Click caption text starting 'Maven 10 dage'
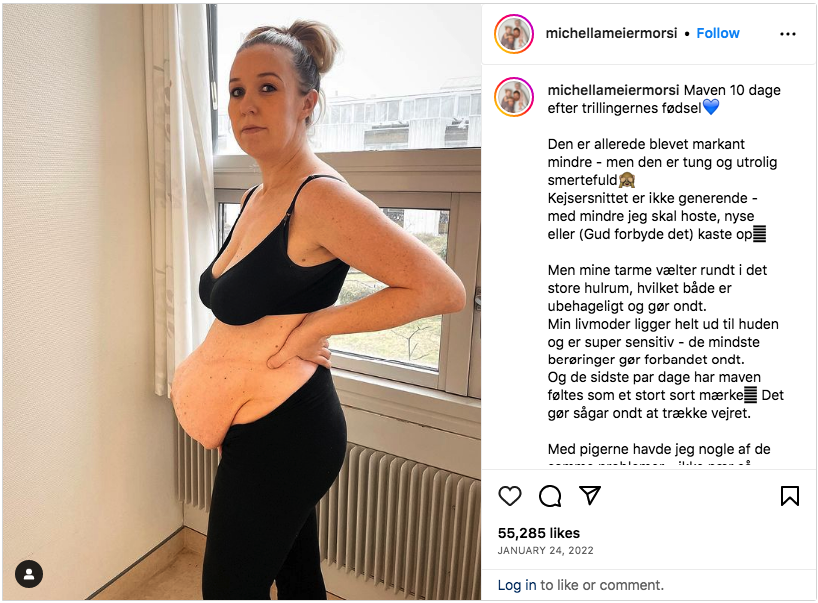The width and height of the screenshot is (818, 603). click(664, 99)
